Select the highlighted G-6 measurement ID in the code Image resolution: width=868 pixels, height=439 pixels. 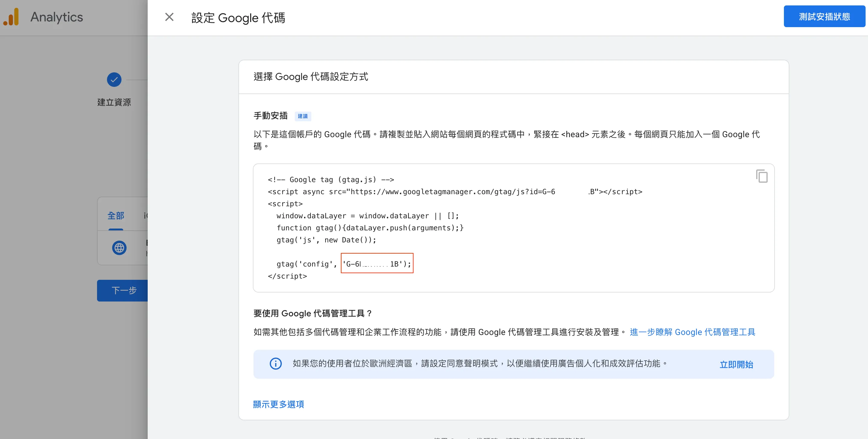376,263
